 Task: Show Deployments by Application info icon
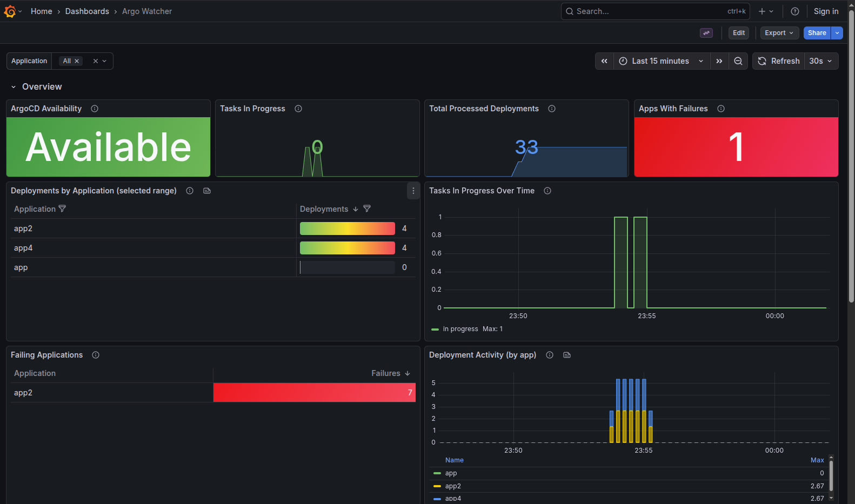pos(190,191)
